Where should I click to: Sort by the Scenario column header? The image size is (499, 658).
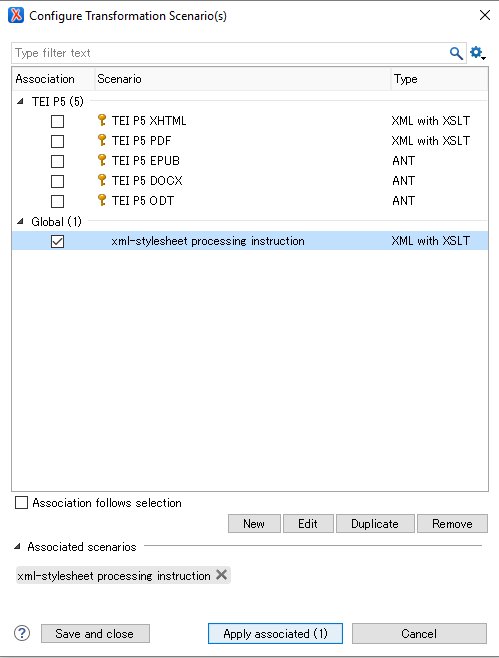click(x=243, y=79)
